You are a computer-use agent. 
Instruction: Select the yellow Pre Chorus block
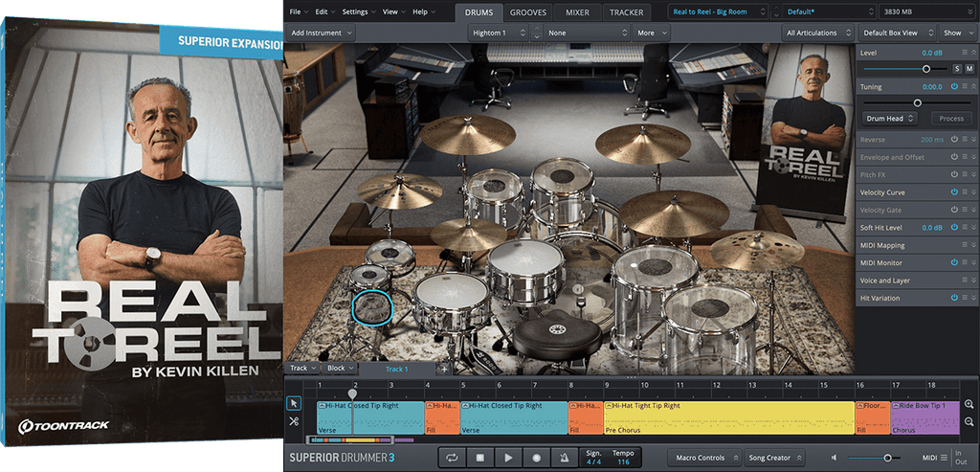coord(728,417)
